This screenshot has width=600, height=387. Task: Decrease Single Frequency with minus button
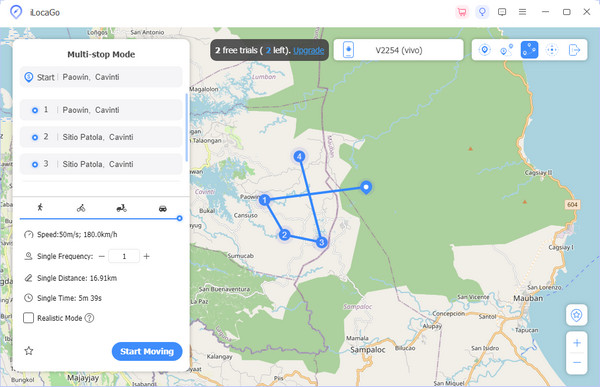pos(101,256)
